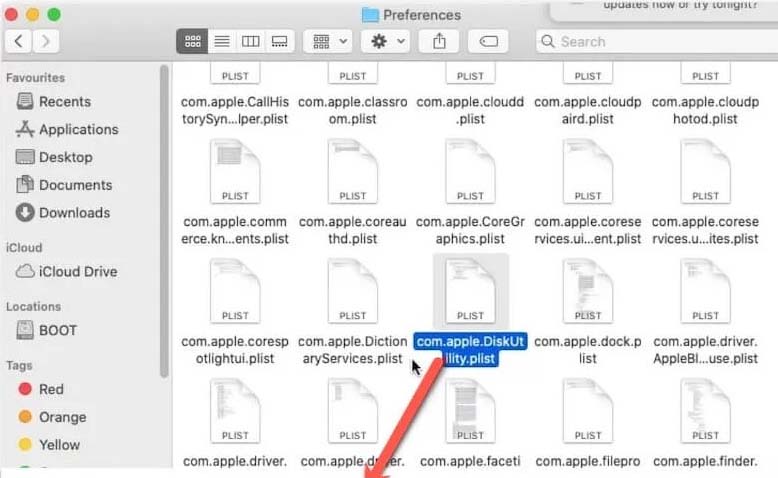Select com.apple.cloudpaird.plist file
The width and height of the screenshot is (778, 478).
587,94
